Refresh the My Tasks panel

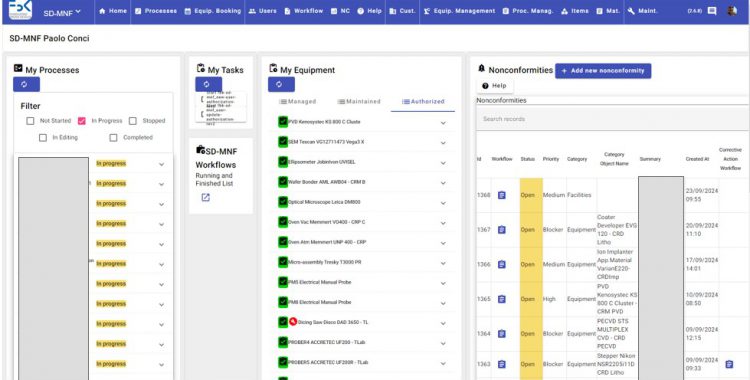coord(208,84)
